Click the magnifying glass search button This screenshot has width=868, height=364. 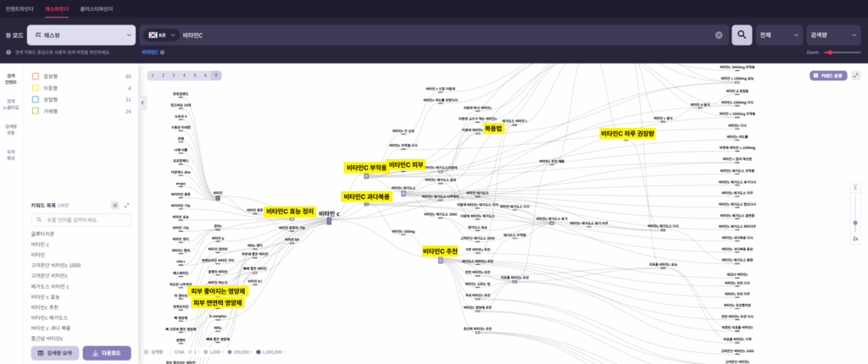click(742, 35)
